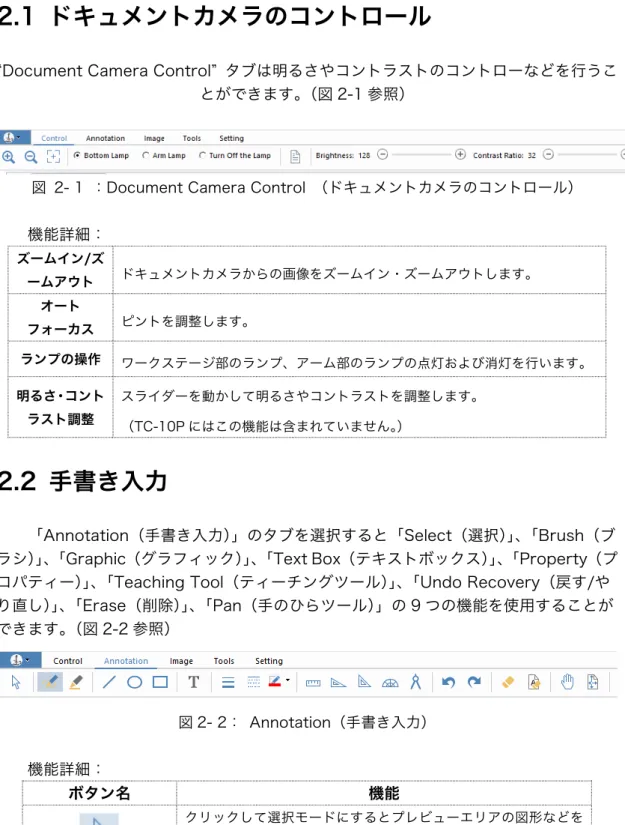Viewport: 625px width, 825px height.
Task: Click the Undo arrow icon
Action: click(x=448, y=682)
